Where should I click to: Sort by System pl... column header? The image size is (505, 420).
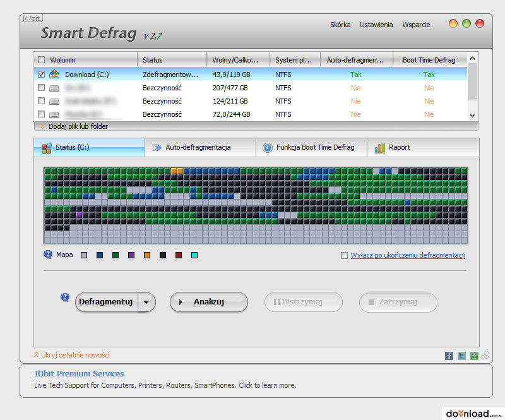pos(295,60)
